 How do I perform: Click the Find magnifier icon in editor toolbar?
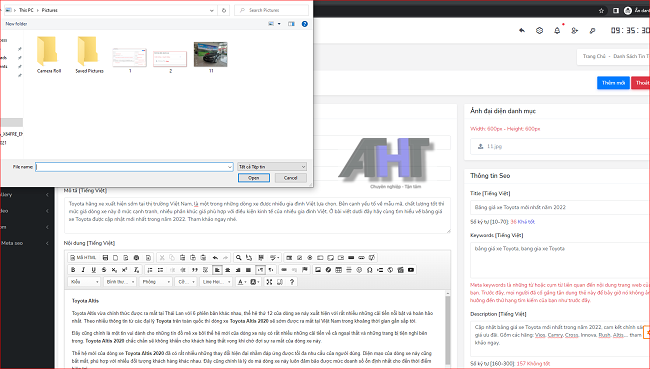tap(238, 257)
